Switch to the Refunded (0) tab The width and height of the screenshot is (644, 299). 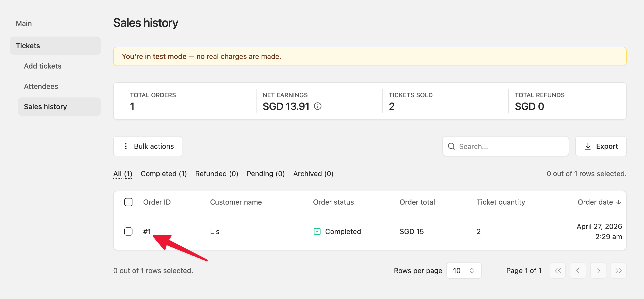217,174
